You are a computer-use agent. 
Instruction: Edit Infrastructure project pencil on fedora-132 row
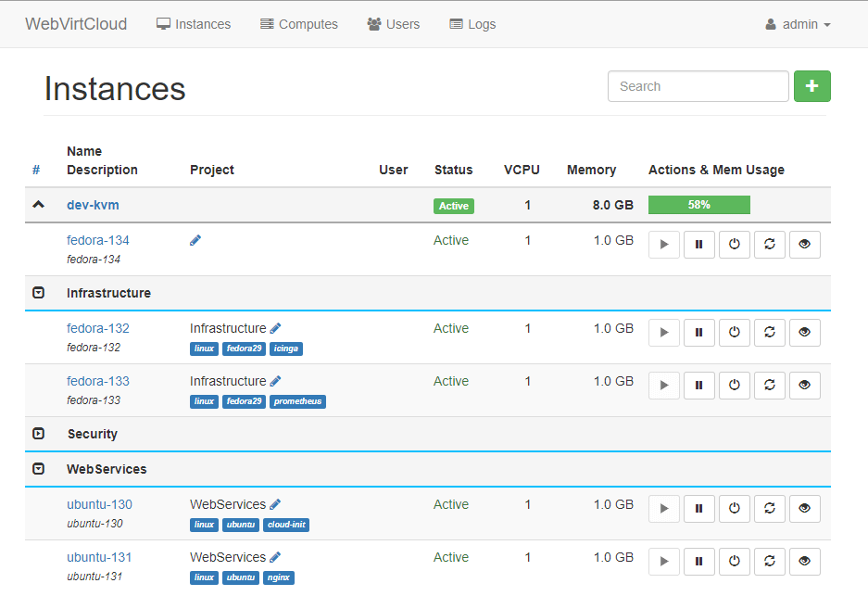[x=275, y=328]
